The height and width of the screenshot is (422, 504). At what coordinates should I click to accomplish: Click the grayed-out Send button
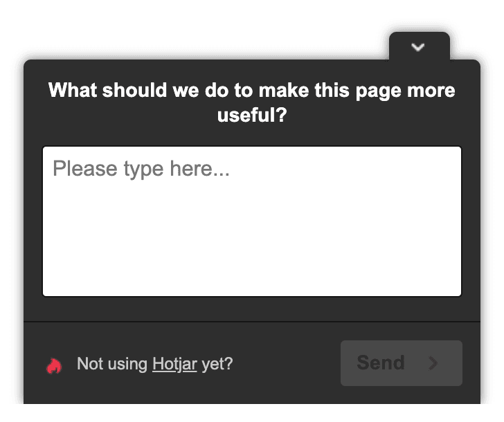tap(401, 363)
